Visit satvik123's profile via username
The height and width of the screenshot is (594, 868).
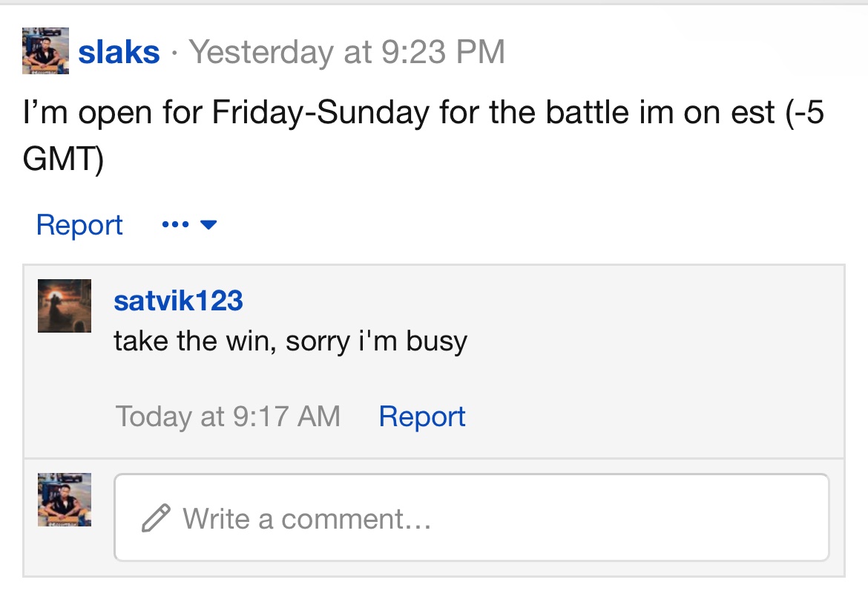pyautogui.click(x=178, y=301)
